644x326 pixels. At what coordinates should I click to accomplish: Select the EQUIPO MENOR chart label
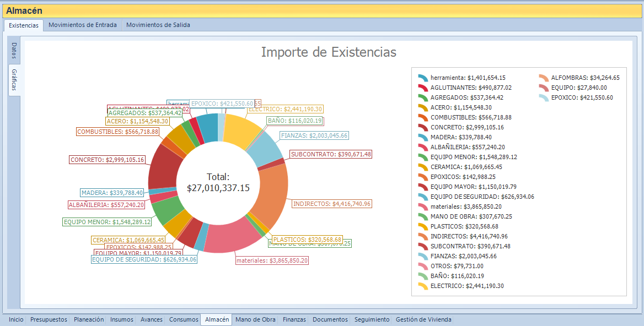point(107,222)
